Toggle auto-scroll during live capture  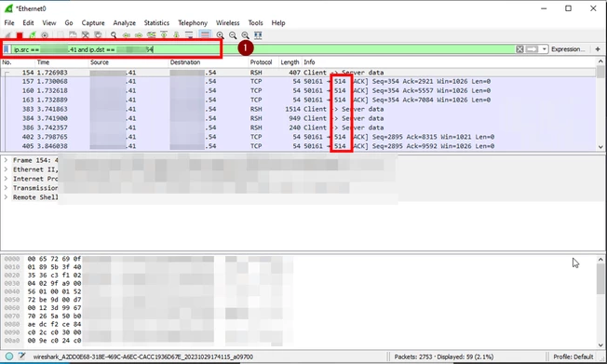[189, 35]
